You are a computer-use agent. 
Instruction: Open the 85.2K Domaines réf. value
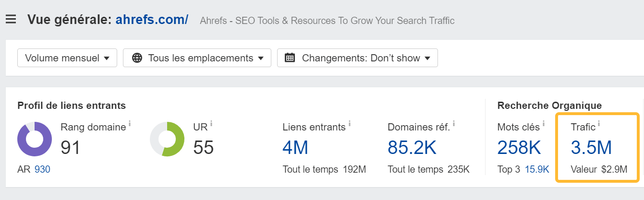click(x=412, y=148)
